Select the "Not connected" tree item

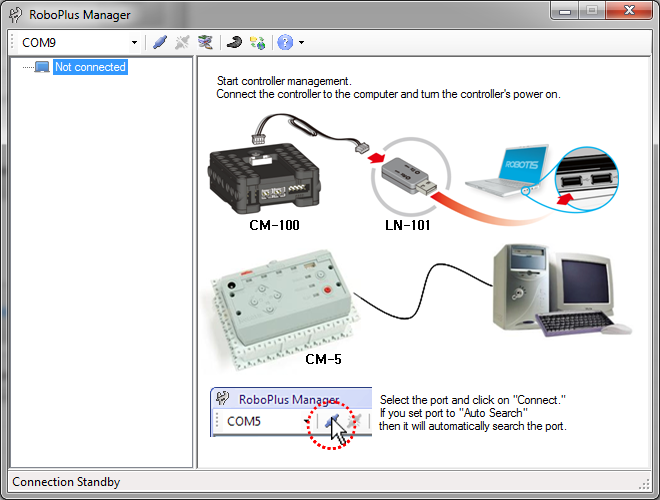(90, 68)
